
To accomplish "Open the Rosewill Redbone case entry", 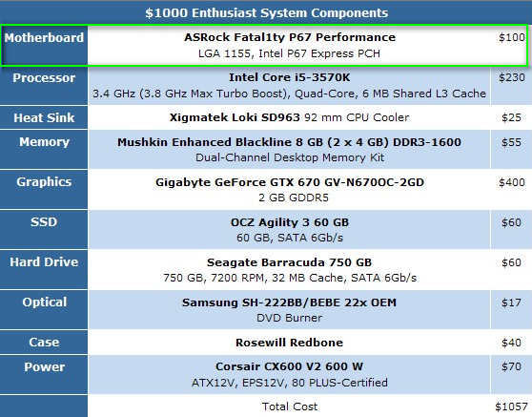I will tap(290, 343).
